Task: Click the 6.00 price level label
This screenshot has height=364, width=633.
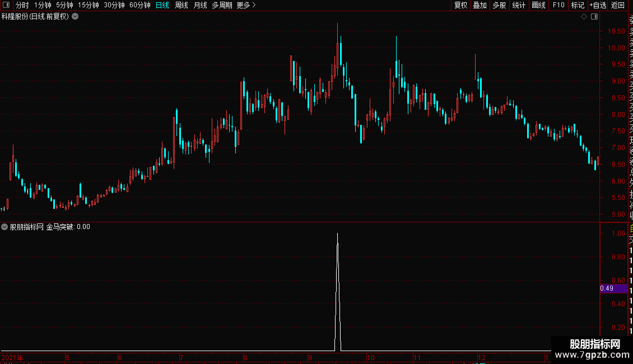Action: [618, 181]
